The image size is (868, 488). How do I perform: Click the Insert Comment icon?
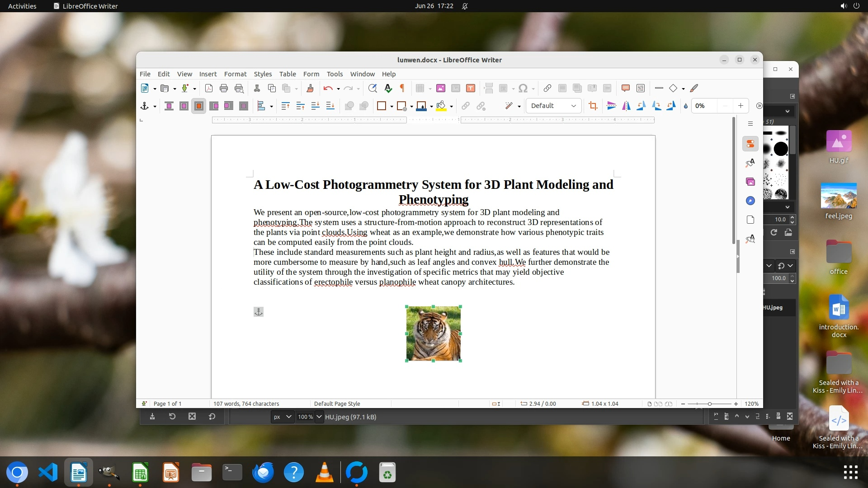click(x=626, y=88)
